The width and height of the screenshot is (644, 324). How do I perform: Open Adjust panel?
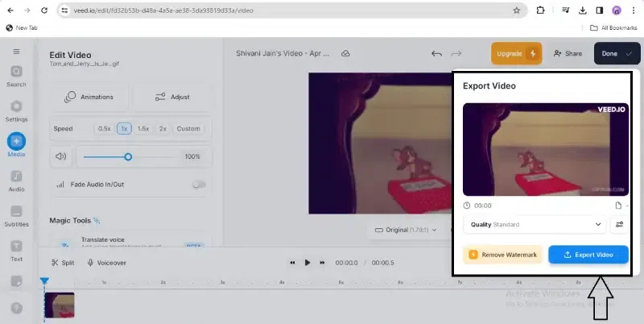tap(172, 97)
